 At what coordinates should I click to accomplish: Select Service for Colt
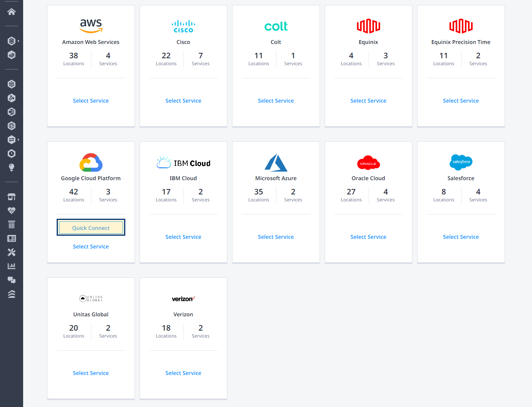pos(276,101)
